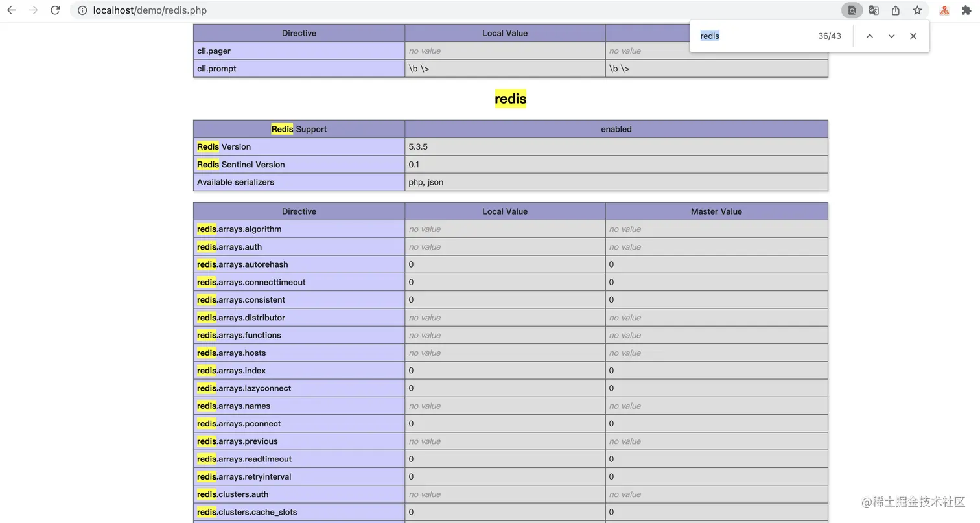Click redis.arrays.autorehash directive
The image size is (980, 523).
coord(242,264)
